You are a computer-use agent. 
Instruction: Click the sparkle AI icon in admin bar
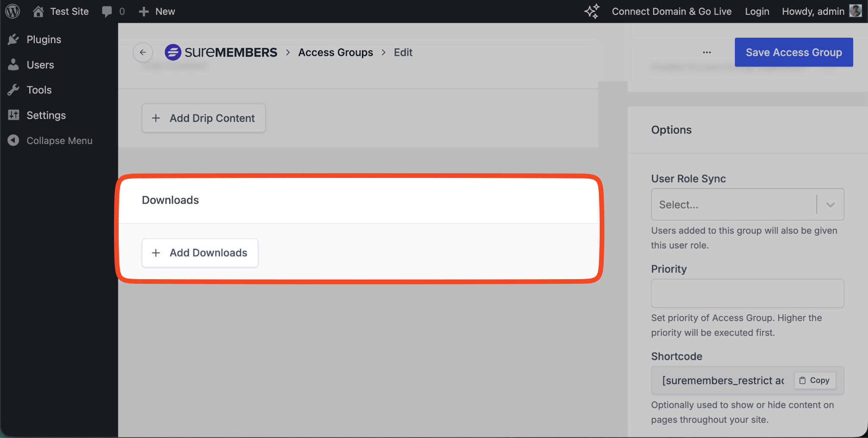click(592, 11)
